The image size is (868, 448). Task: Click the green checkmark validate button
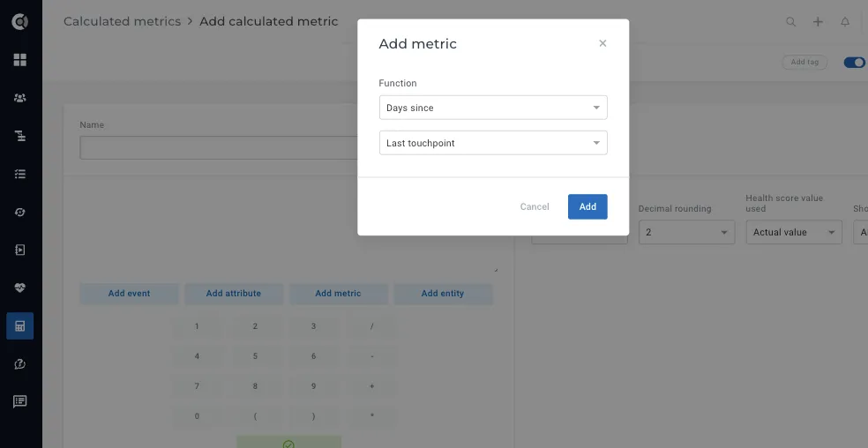[288, 443]
